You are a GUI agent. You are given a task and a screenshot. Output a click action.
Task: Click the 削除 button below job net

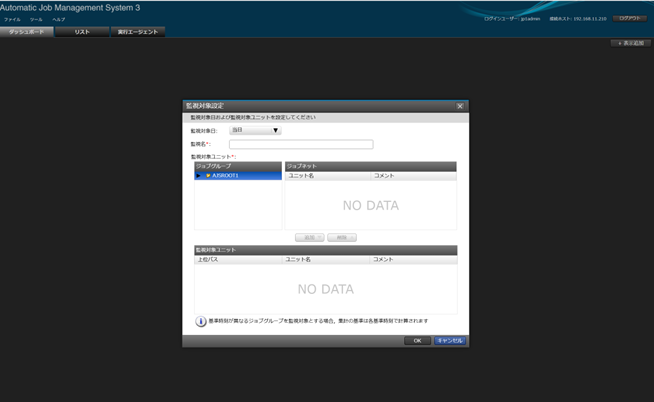point(341,237)
